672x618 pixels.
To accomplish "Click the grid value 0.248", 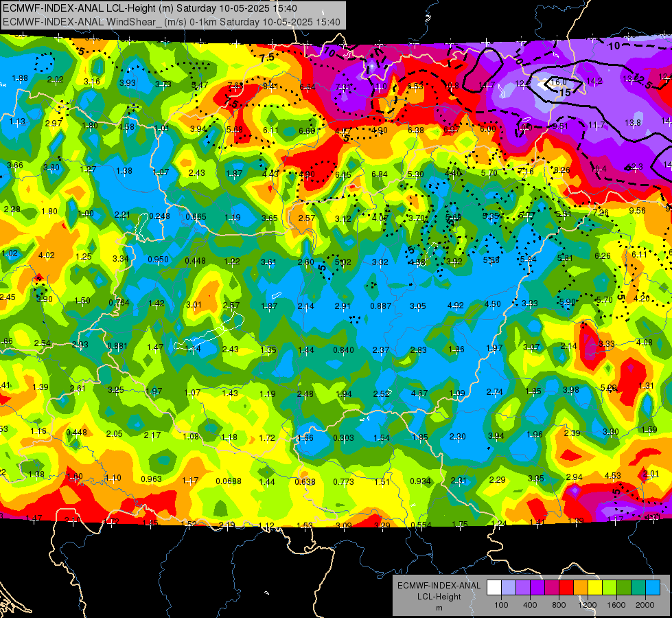I will 159,216.
